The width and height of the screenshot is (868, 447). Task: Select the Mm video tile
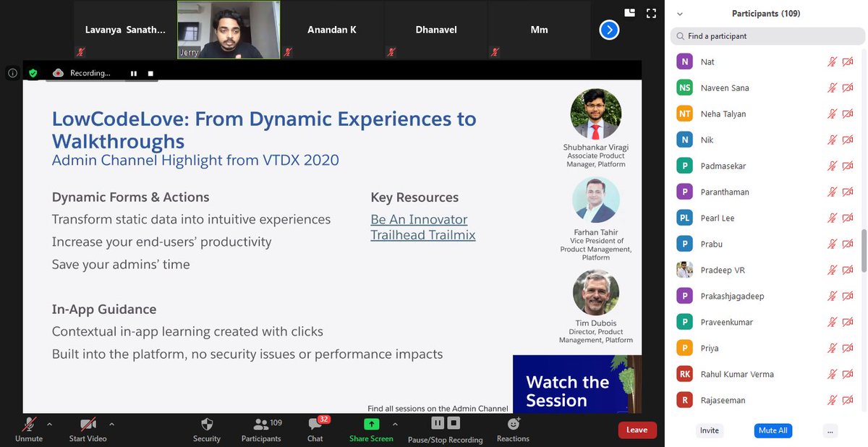coord(539,30)
